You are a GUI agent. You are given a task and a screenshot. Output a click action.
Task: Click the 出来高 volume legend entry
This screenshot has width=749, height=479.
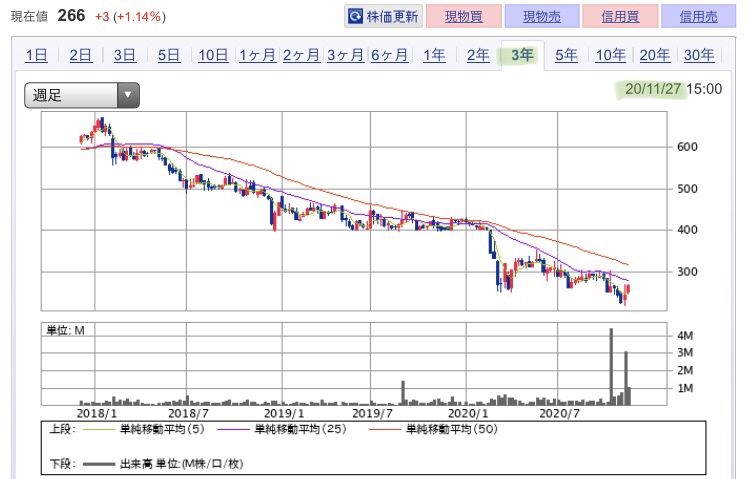pyautogui.click(x=163, y=464)
